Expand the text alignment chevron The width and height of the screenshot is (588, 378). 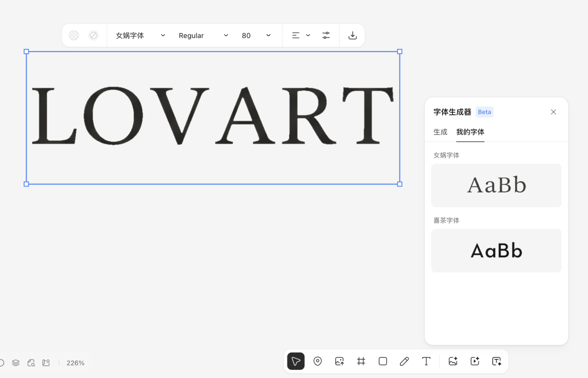[x=308, y=35]
